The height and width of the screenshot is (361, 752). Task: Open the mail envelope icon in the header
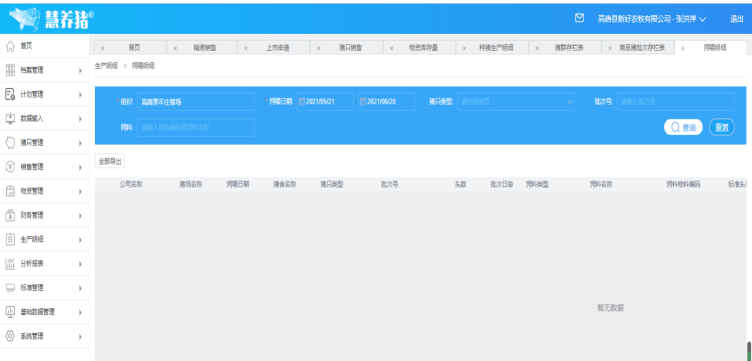[579, 18]
